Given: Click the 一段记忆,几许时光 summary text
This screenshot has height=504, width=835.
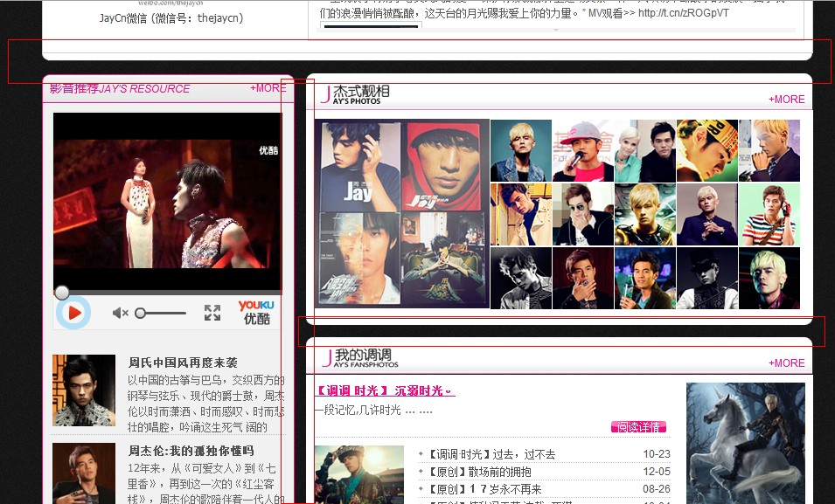Looking at the screenshot, I should coord(373,411).
